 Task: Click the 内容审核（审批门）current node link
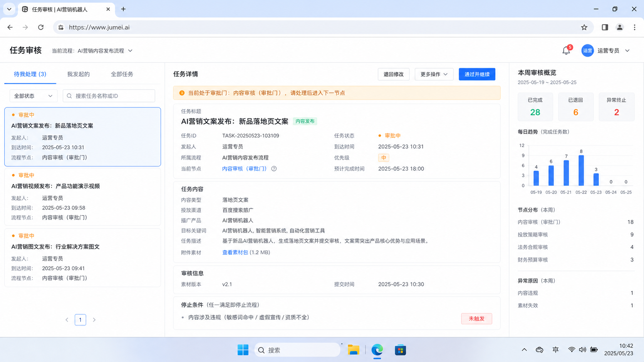tap(245, 168)
